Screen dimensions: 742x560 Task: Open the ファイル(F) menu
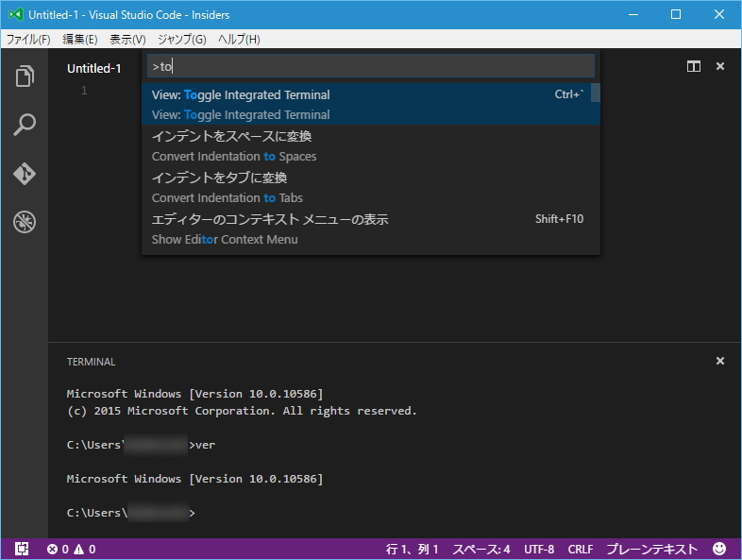tap(28, 40)
